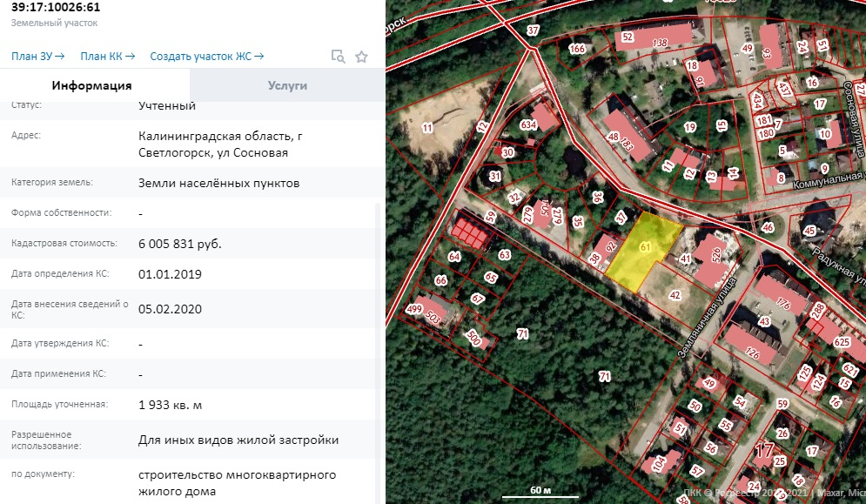
Task: Click parcel label 66 on map
Action: pyautogui.click(x=440, y=280)
